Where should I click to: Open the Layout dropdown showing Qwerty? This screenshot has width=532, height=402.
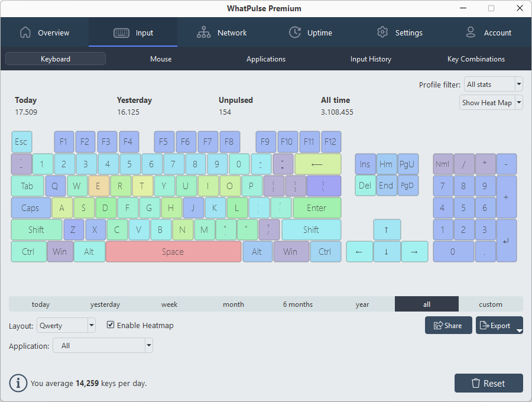point(66,325)
